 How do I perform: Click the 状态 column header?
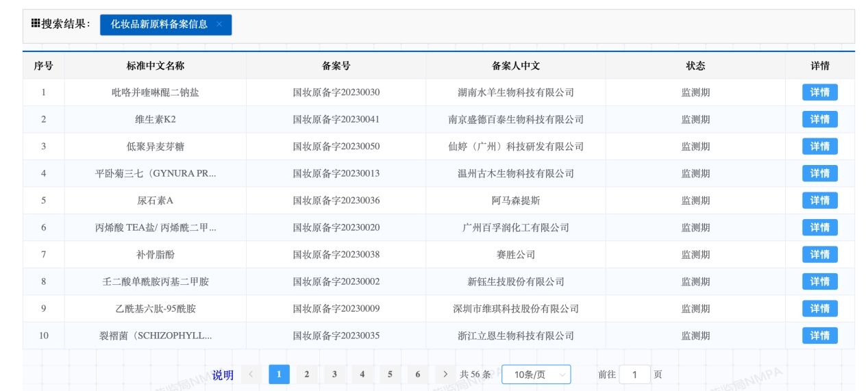tap(695, 66)
